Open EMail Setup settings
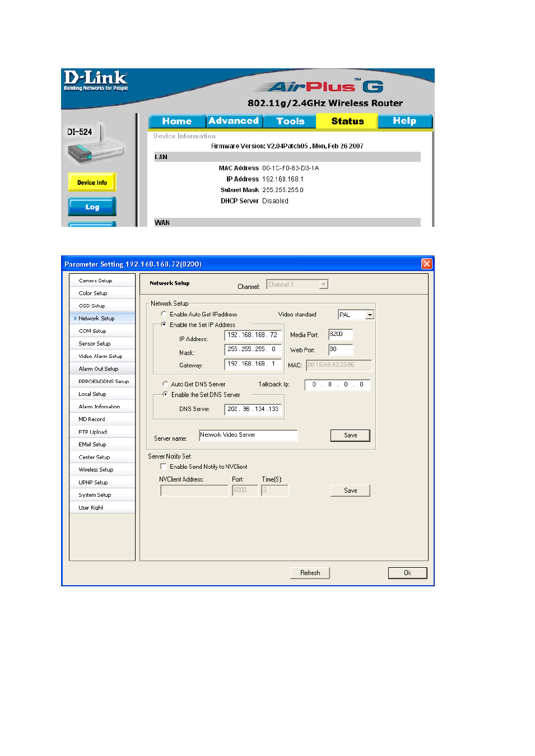This screenshot has width=535, height=756. click(x=102, y=444)
